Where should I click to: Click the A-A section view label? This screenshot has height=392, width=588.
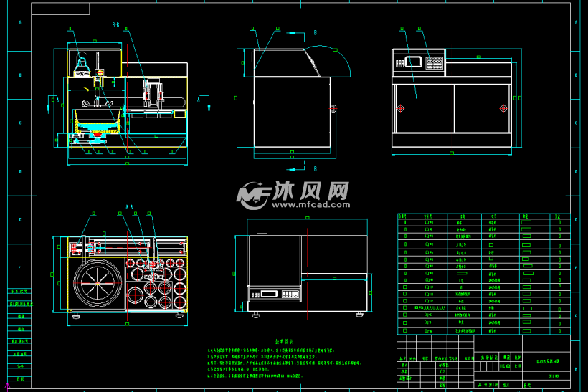130,206
